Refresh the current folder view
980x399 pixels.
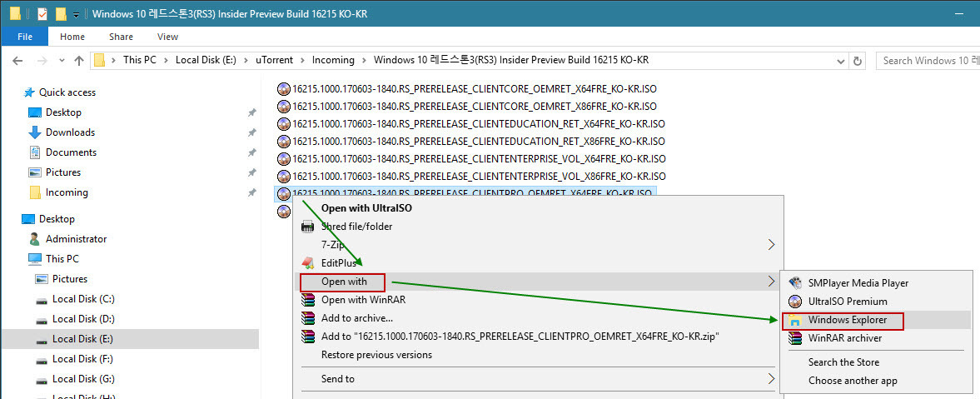coord(858,61)
